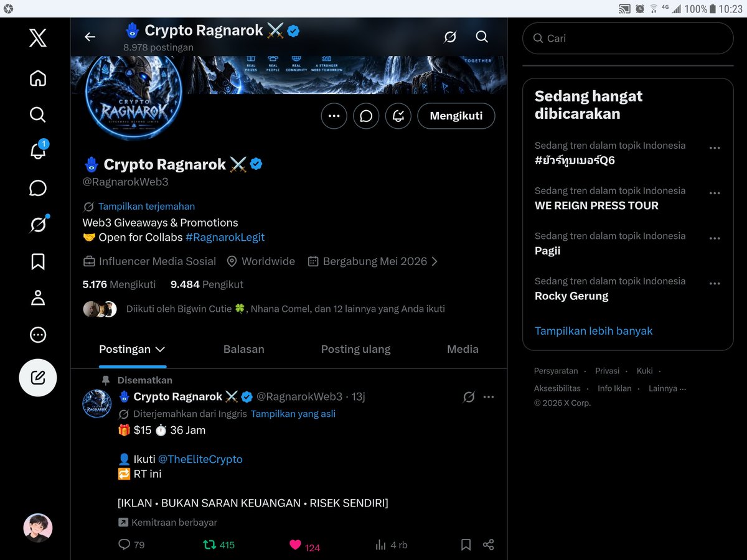
Task: Open Bookmarks icon in sidebar
Action: pos(37,261)
